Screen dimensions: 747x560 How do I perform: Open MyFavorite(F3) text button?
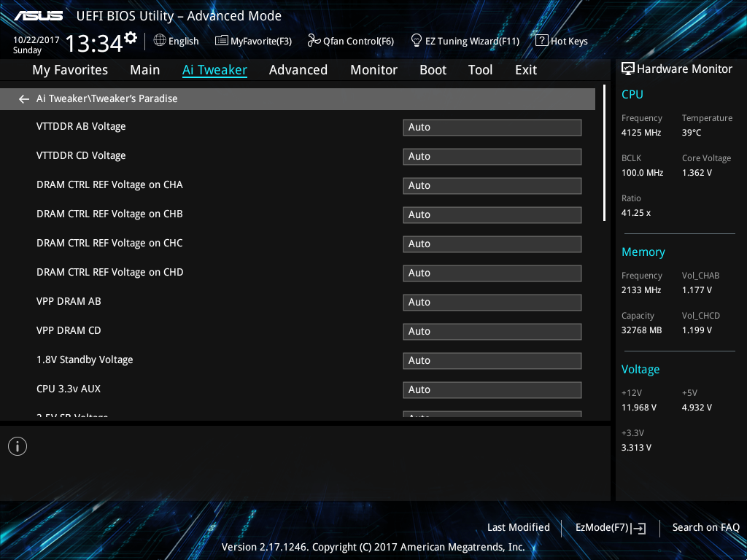pyautogui.click(x=261, y=42)
